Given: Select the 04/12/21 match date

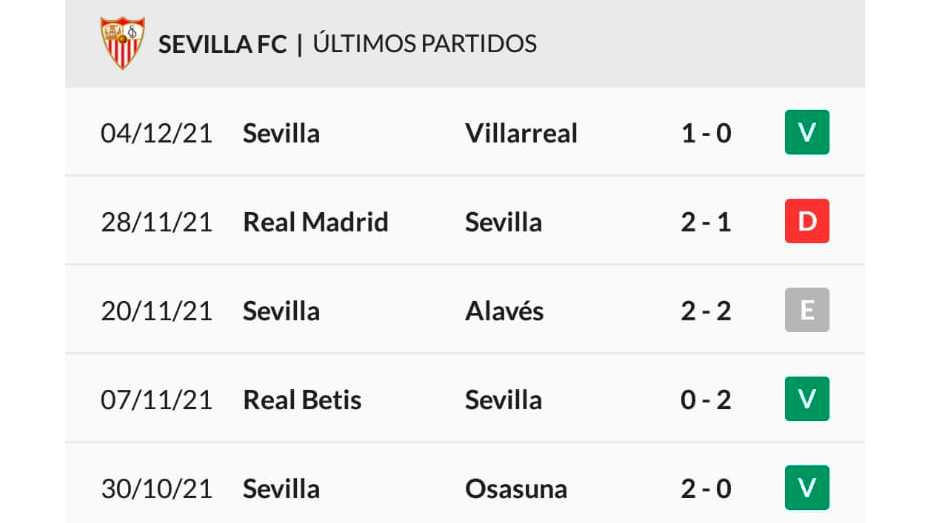Looking at the screenshot, I should coord(157,133).
